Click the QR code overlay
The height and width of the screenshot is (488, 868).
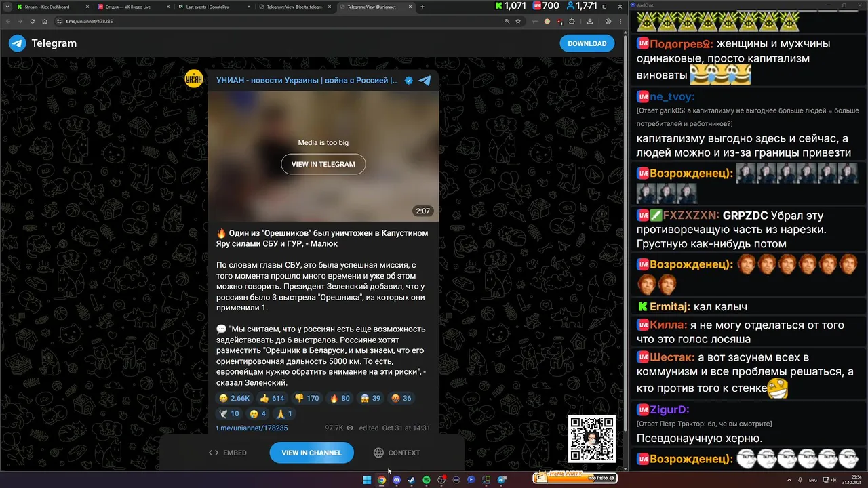click(x=592, y=439)
